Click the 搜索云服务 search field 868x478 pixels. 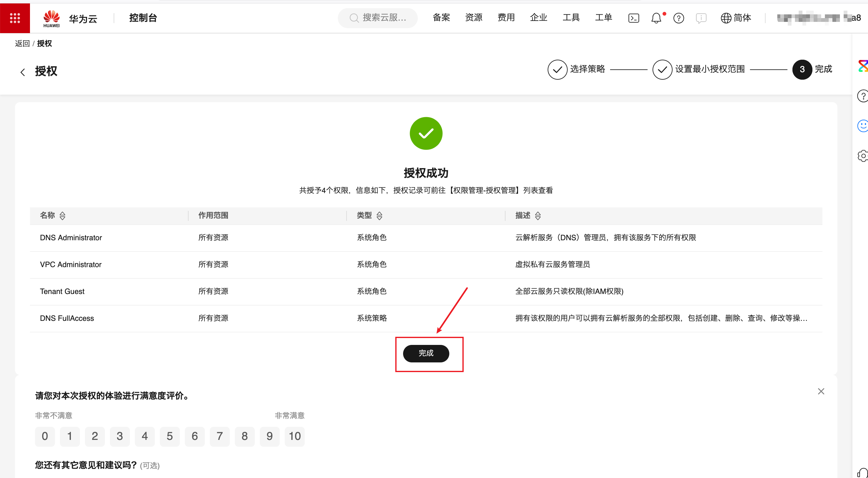[x=378, y=18]
